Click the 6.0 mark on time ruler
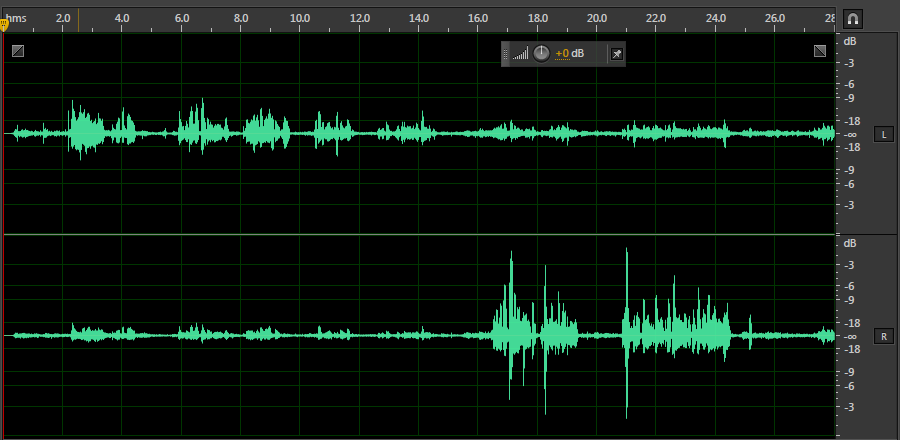 coord(182,18)
